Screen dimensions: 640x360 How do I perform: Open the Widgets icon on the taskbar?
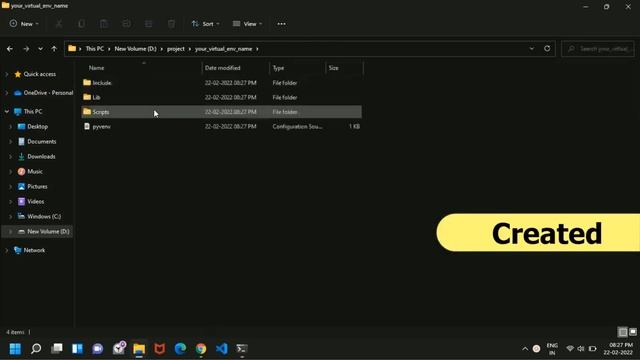[77, 349]
